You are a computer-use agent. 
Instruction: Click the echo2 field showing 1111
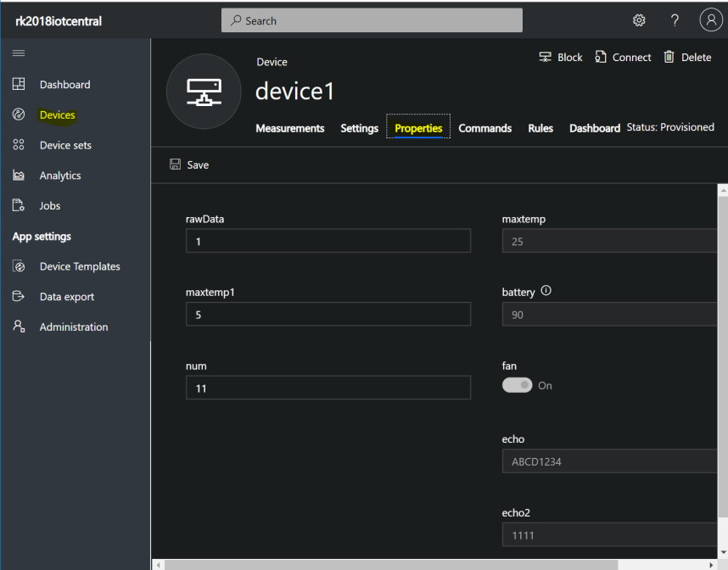tap(609, 534)
